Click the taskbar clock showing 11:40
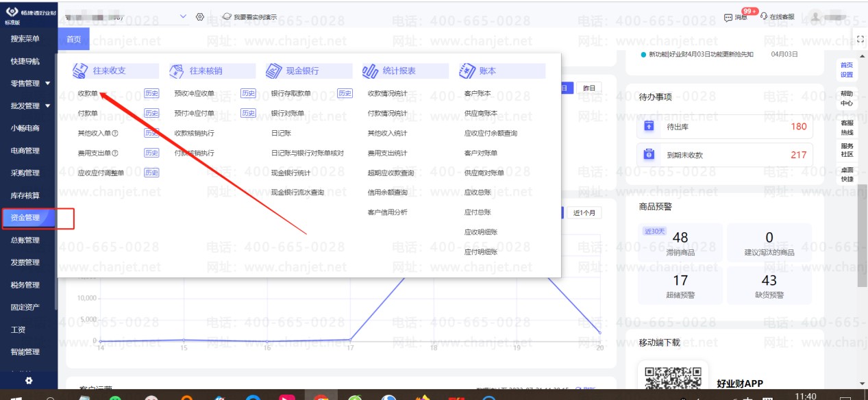This screenshot has width=868, height=400. pos(806,396)
